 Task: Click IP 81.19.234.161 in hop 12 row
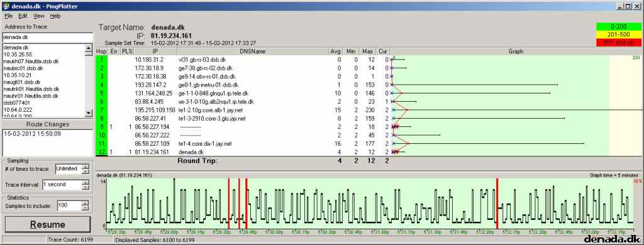(x=152, y=152)
